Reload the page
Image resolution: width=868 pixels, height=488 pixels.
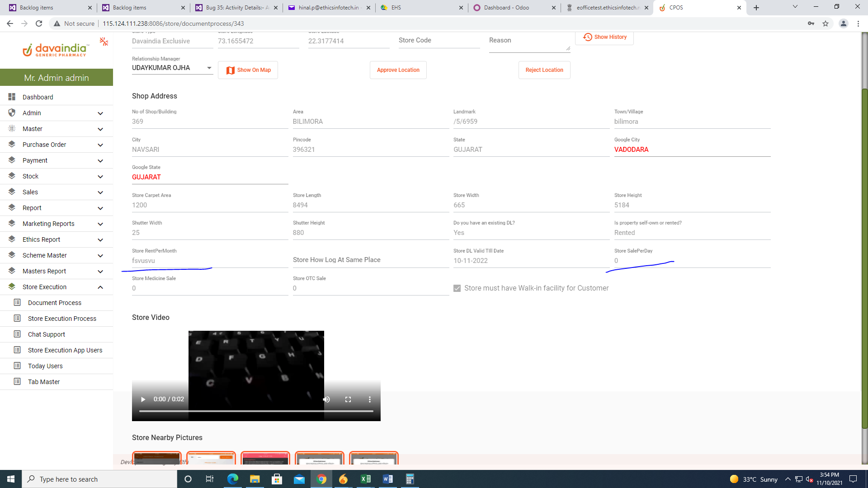[x=39, y=23]
